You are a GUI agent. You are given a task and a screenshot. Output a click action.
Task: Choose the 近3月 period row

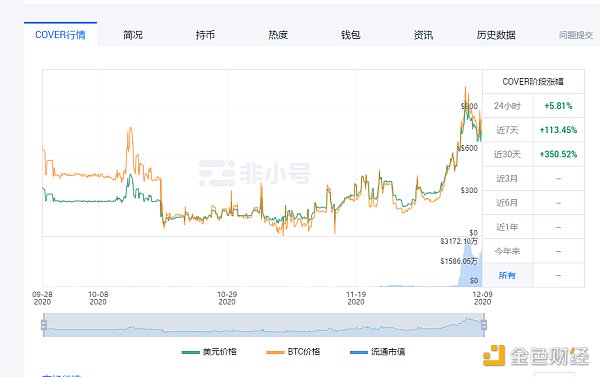coord(533,178)
